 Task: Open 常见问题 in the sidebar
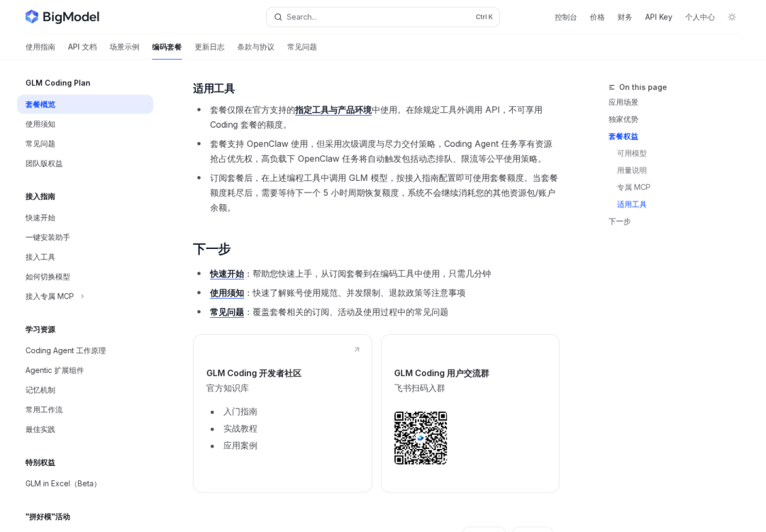[x=40, y=143]
